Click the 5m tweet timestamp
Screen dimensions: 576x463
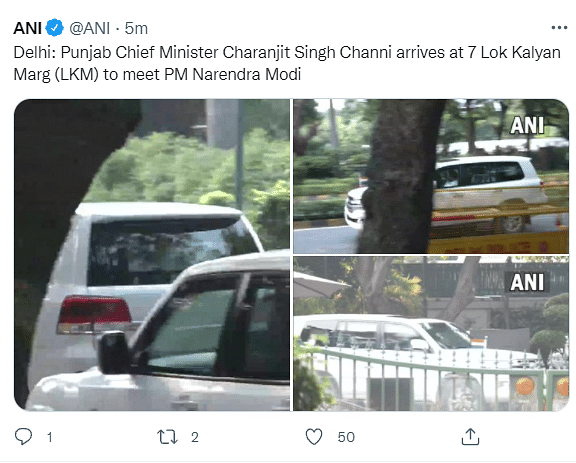point(136,28)
